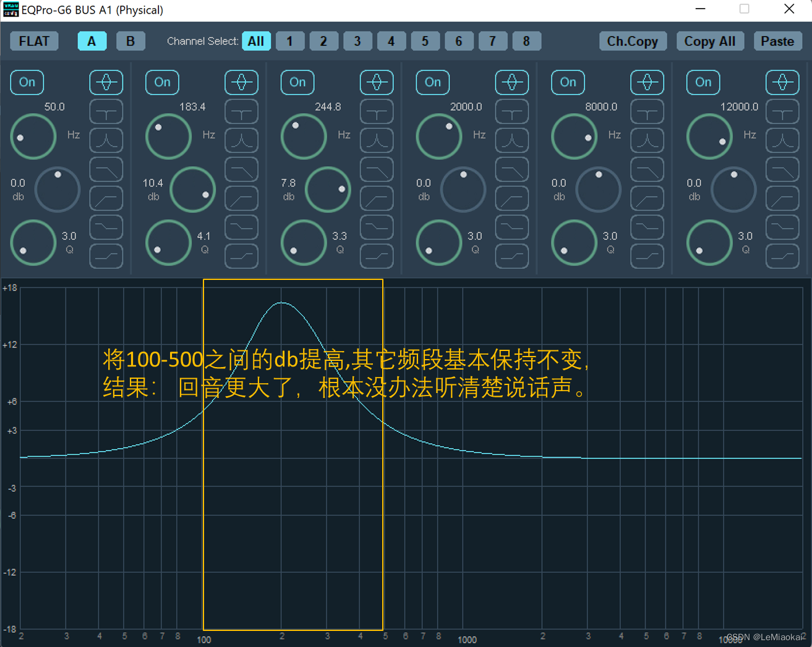Screen dimensions: 812x647
Task: Select the T-shaped notch filter in the 8000.0 Hz band
Action: [647, 112]
